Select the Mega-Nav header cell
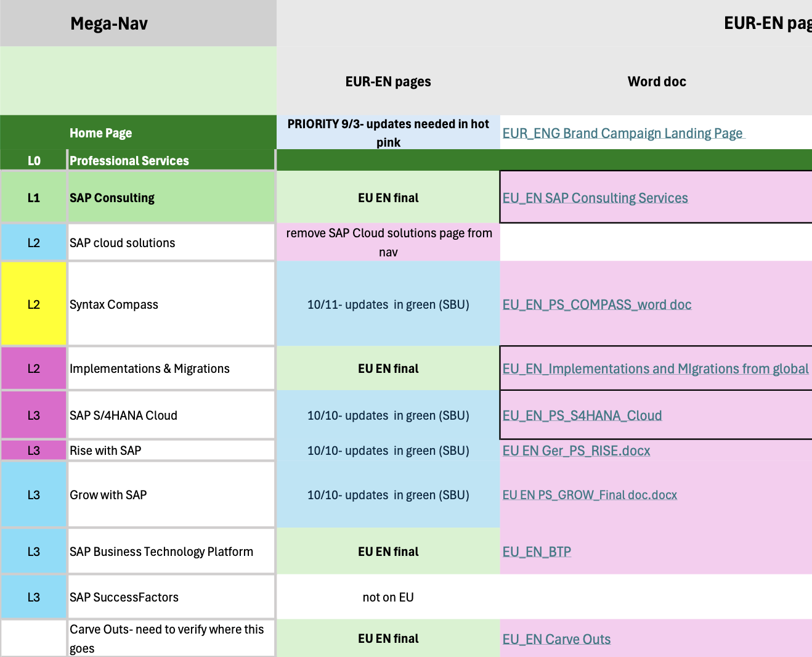The image size is (812, 657). point(139,23)
